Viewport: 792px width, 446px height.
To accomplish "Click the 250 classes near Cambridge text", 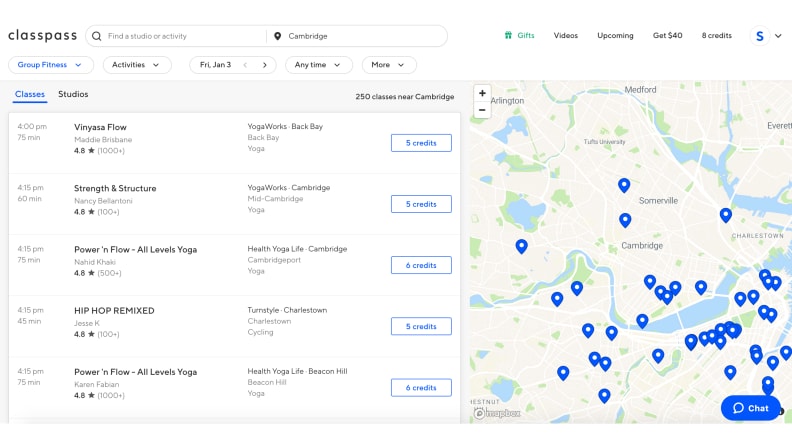I will pyautogui.click(x=405, y=96).
